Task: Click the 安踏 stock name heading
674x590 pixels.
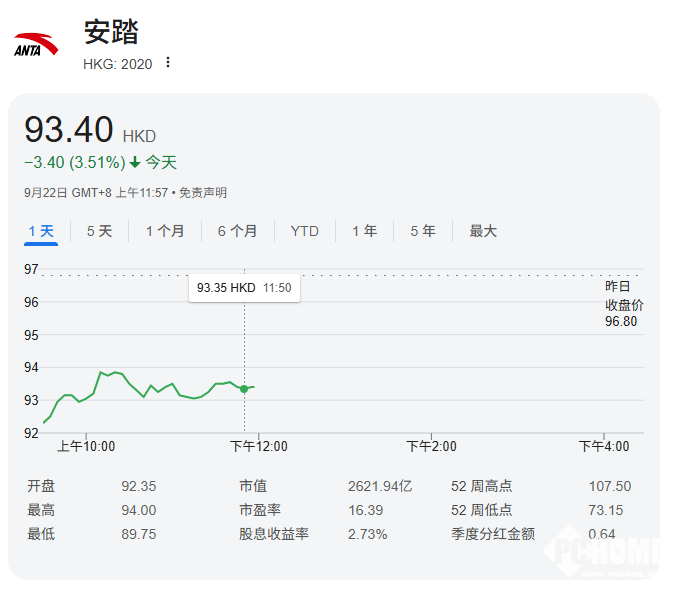Action: pos(110,32)
